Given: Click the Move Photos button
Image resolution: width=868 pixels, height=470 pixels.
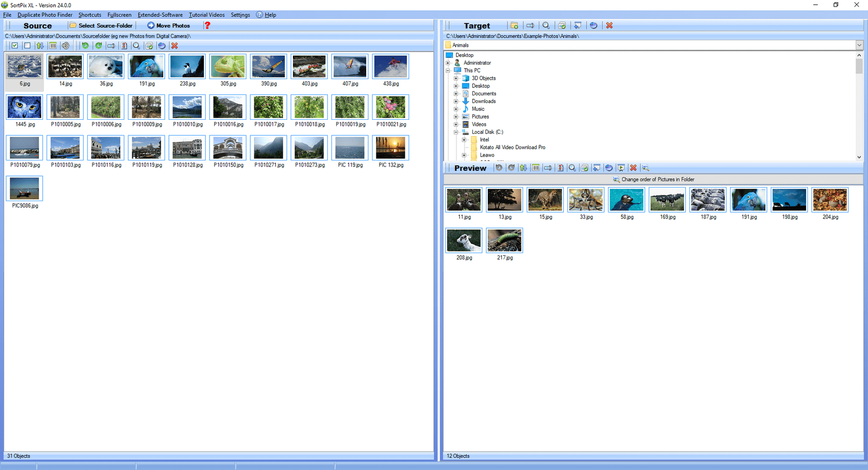Looking at the screenshot, I should 169,25.
